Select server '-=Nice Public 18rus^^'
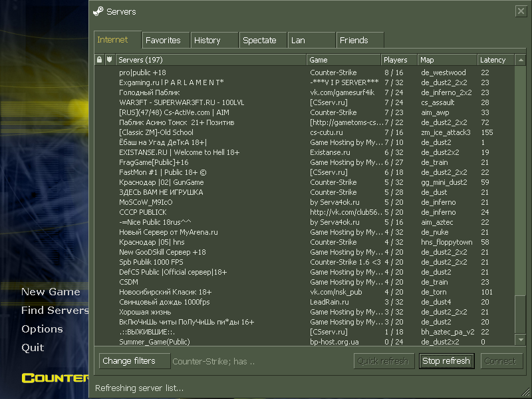532x399 pixels. pyautogui.click(x=305, y=222)
